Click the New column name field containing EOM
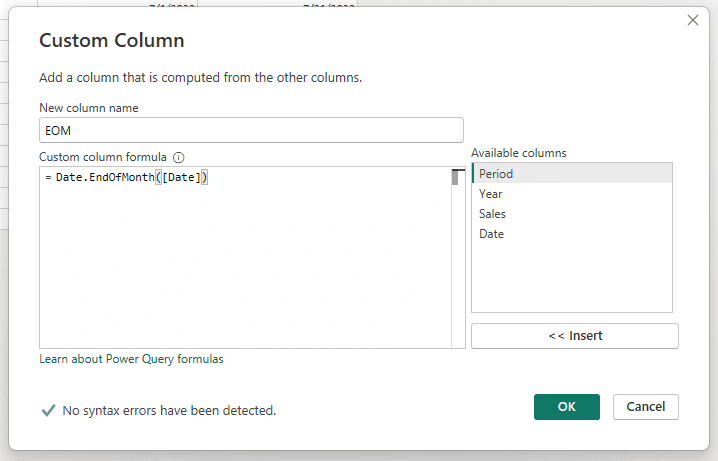 (251, 130)
